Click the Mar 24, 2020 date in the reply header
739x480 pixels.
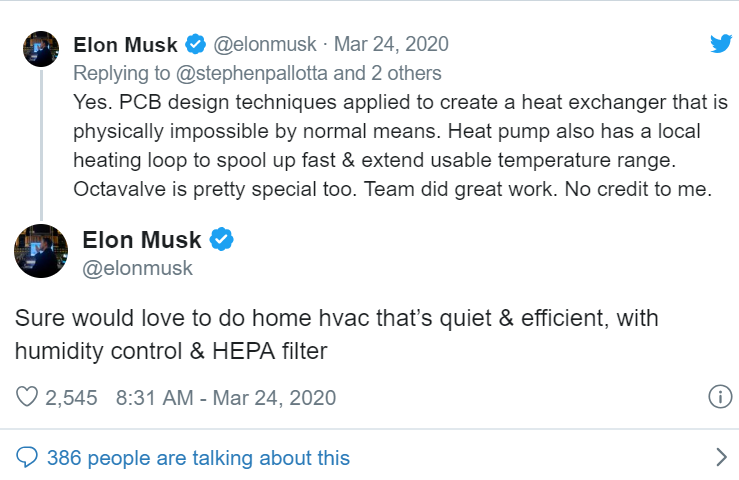pyautogui.click(x=391, y=44)
